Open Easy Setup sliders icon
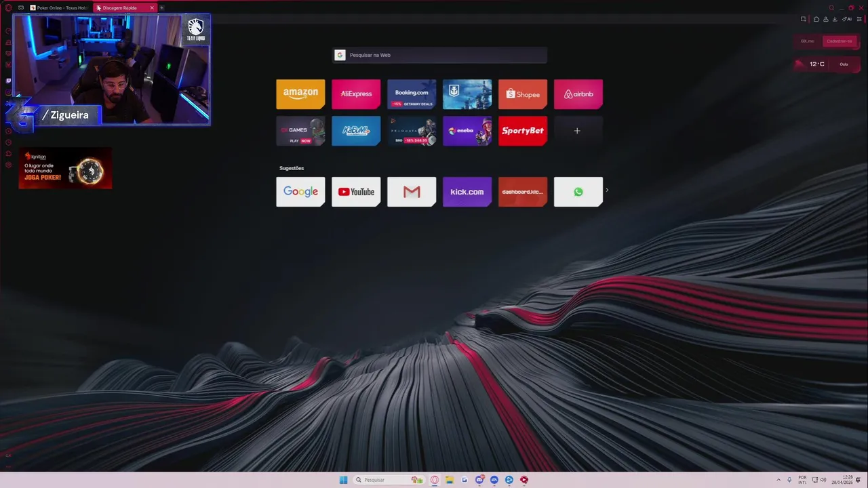 859,19
